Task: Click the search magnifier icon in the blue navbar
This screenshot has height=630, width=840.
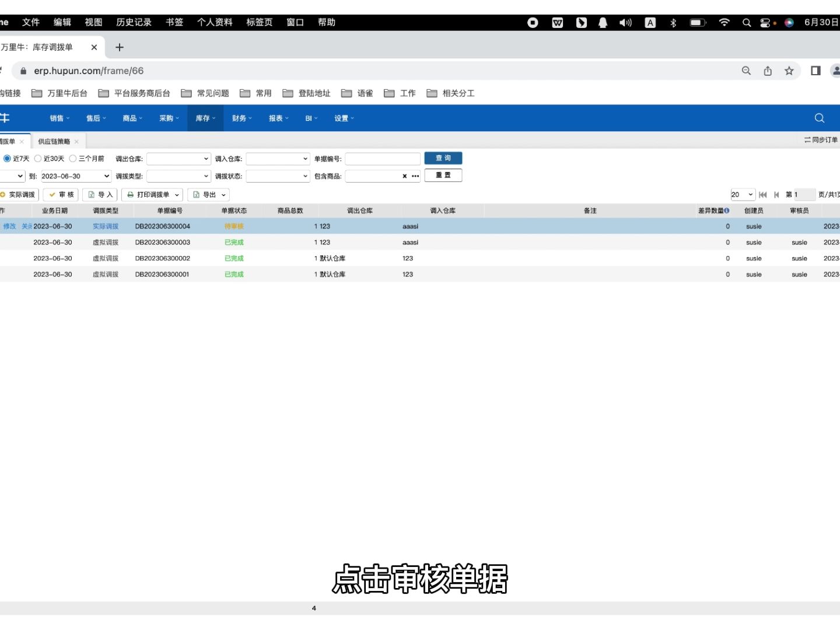Action: [x=819, y=118]
